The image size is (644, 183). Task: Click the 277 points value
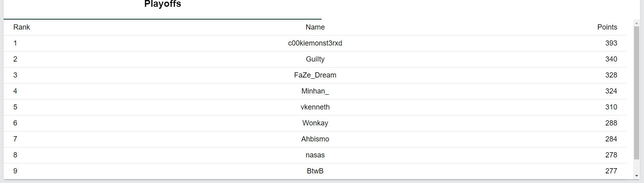coord(611,171)
